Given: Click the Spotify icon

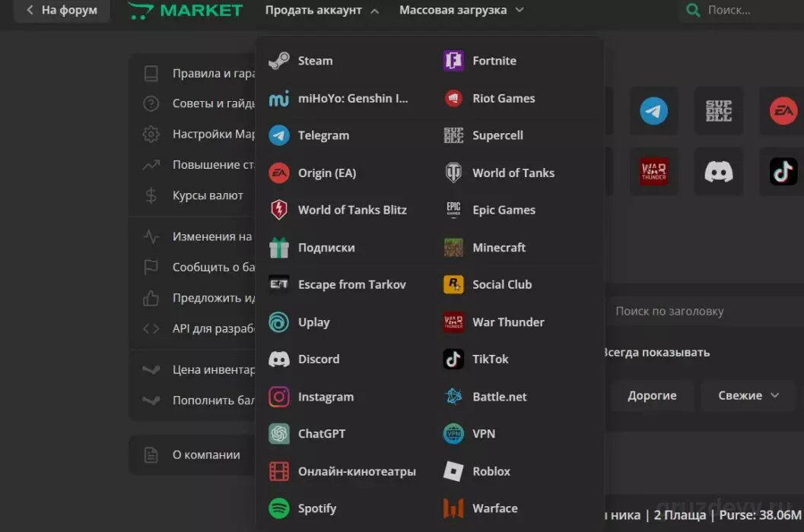Looking at the screenshot, I should click(x=279, y=508).
